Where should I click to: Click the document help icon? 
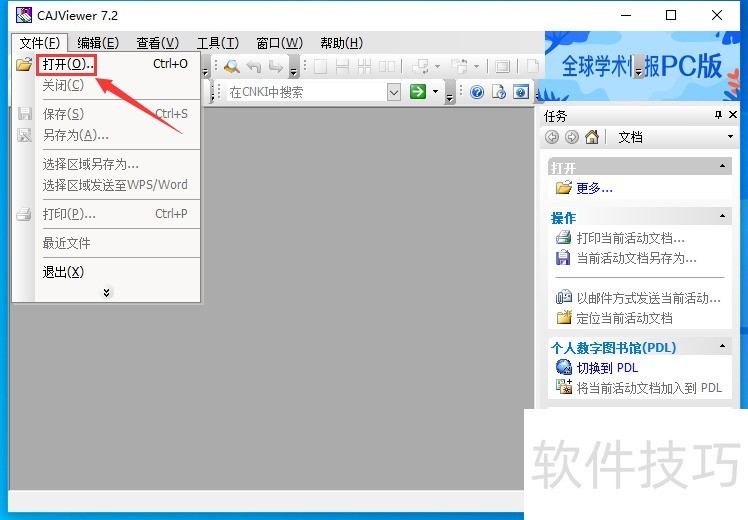pos(499,92)
